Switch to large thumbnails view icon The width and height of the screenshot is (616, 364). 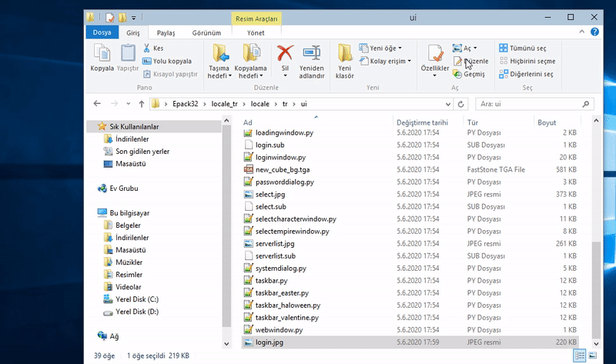[x=592, y=356]
